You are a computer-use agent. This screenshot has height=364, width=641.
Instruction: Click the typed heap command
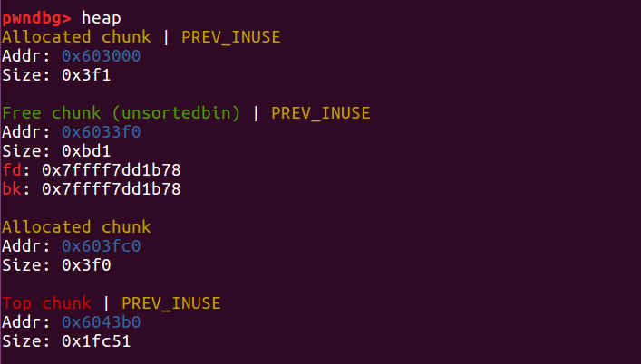click(101, 18)
